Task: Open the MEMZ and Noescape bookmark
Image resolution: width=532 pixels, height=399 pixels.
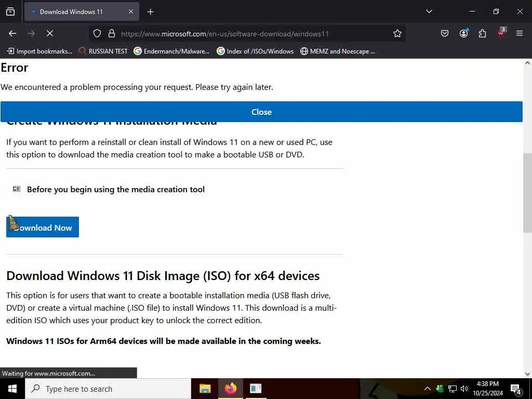Action: point(338,51)
